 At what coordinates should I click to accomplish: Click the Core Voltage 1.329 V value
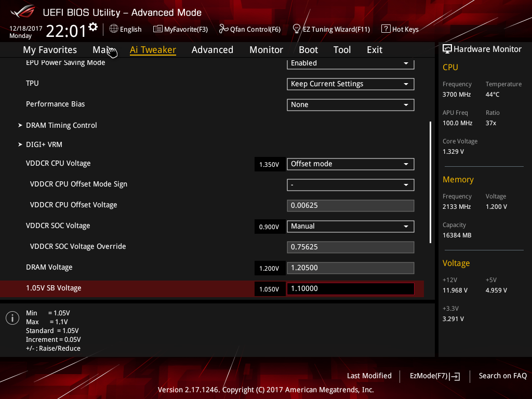tap(453, 152)
